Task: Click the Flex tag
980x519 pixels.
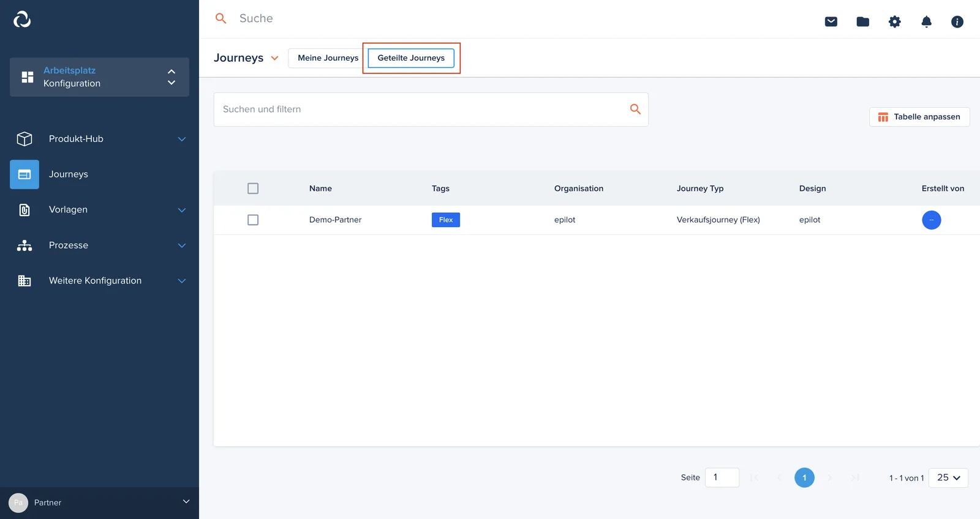Action: coord(446,220)
